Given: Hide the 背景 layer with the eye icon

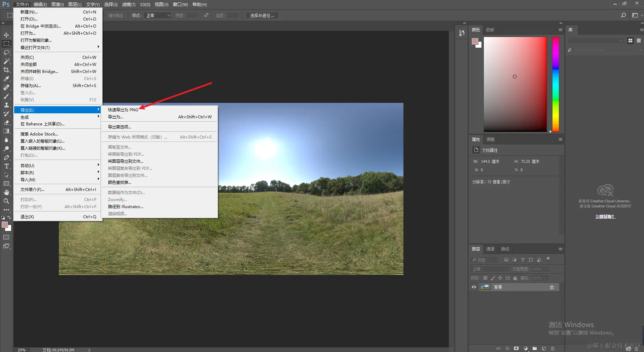Looking at the screenshot, I should [x=474, y=287].
